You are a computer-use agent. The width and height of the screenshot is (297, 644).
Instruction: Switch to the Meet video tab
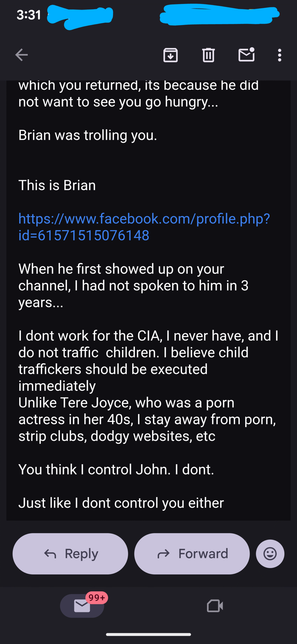tap(215, 606)
